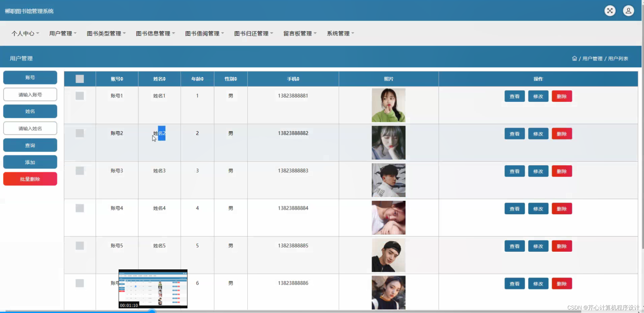Focus the 请输入账号 search field
The image size is (644, 313).
(x=30, y=94)
